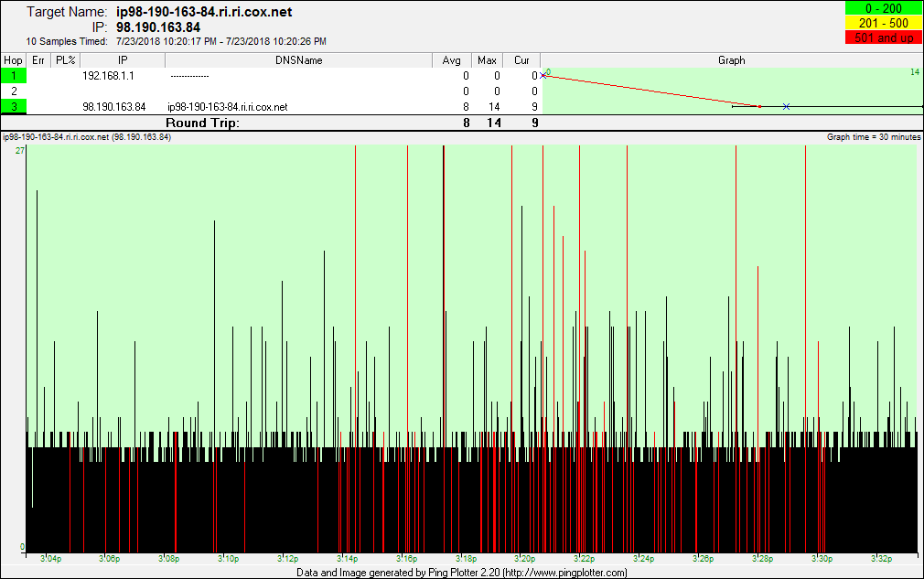Image resolution: width=924 pixels, height=579 pixels.
Task: Select the Hop column header
Action: tap(14, 60)
